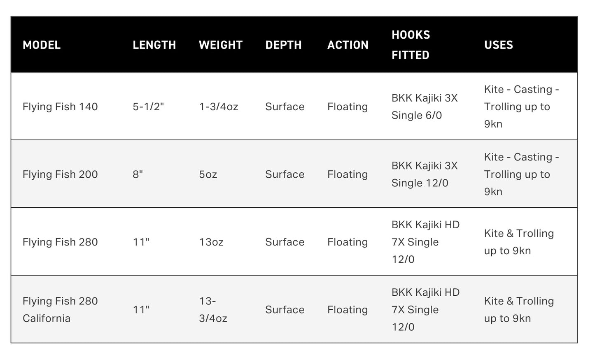Click Flying Fish 140's Surface depth cell
This screenshot has height=364, width=595.
285,107
